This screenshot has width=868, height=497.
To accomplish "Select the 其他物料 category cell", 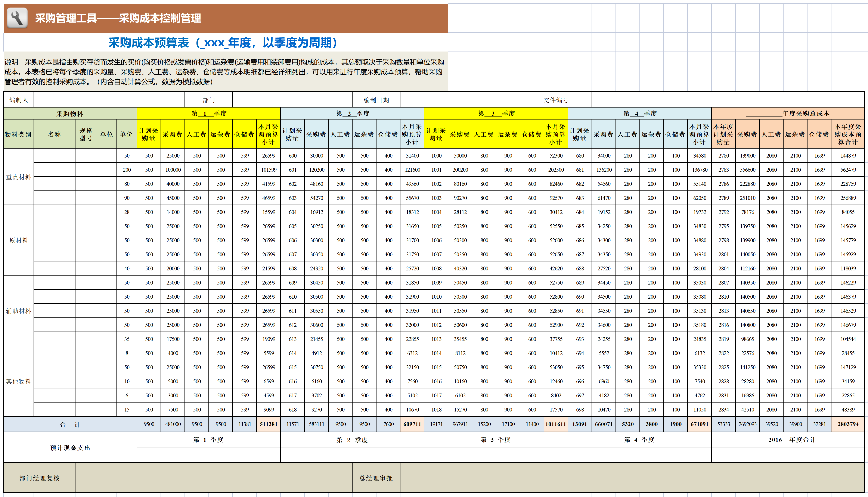I will coord(18,381).
